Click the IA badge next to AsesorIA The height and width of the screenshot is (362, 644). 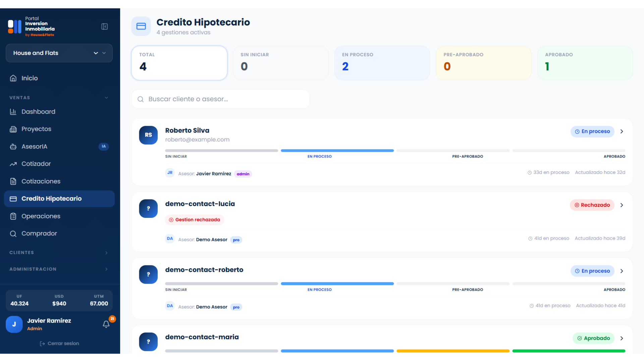click(x=104, y=146)
